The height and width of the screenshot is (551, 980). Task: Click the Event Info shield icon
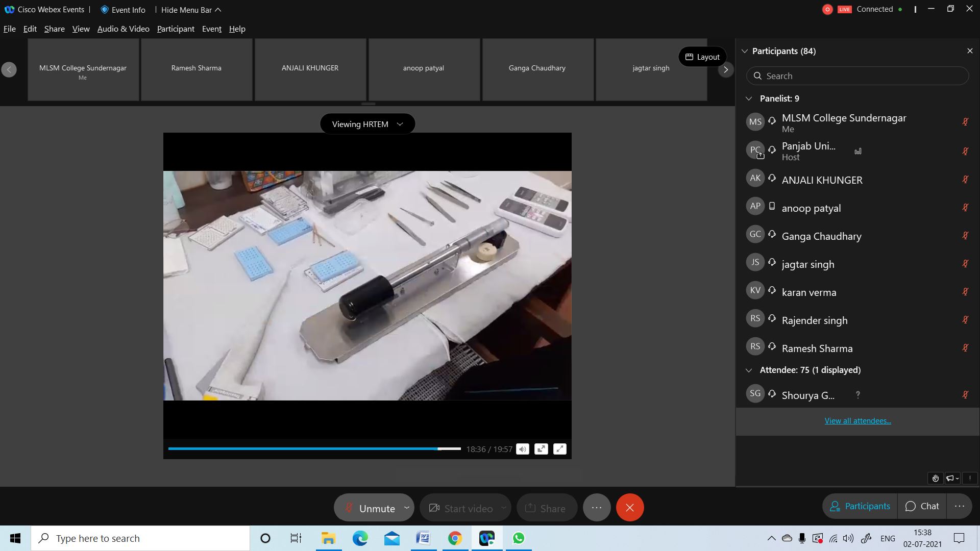coord(105,10)
